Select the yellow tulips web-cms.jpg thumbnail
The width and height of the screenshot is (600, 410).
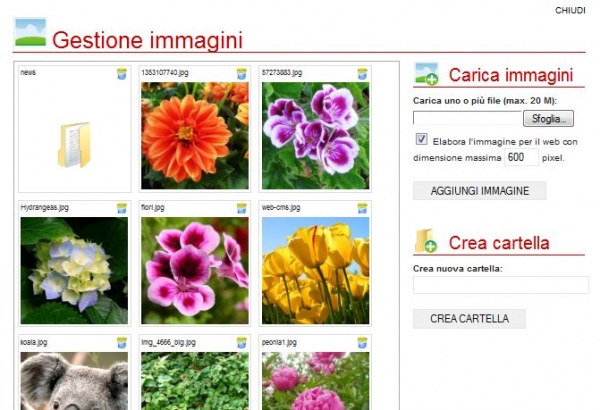(x=316, y=271)
